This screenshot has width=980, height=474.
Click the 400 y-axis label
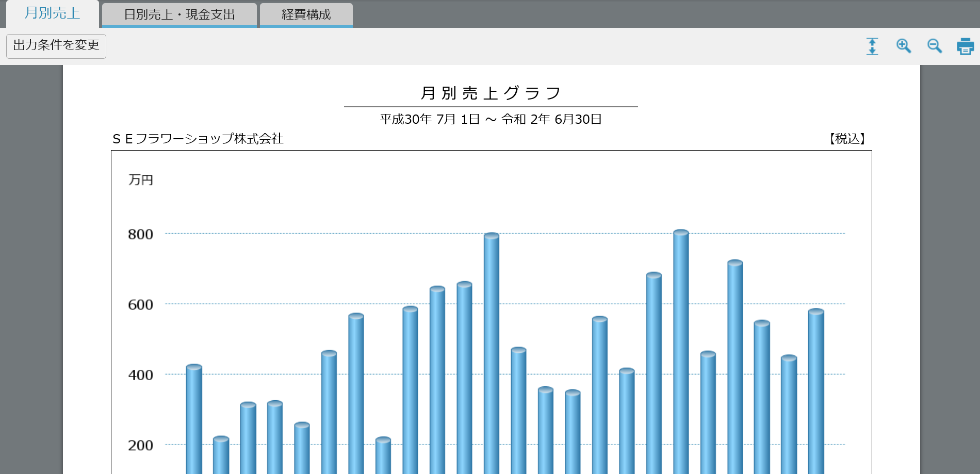[x=140, y=375]
